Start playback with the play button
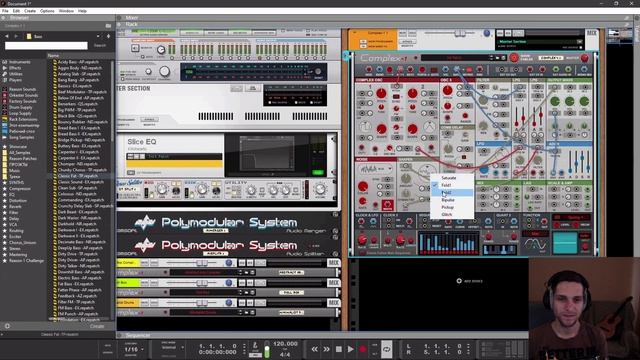This screenshot has width=640, height=360. [x=351, y=349]
